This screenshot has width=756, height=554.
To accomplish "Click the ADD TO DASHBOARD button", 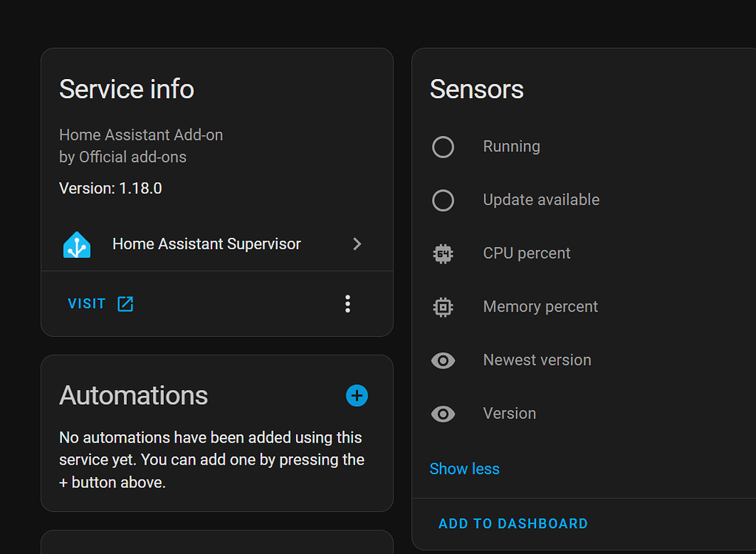I will [512, 523].
